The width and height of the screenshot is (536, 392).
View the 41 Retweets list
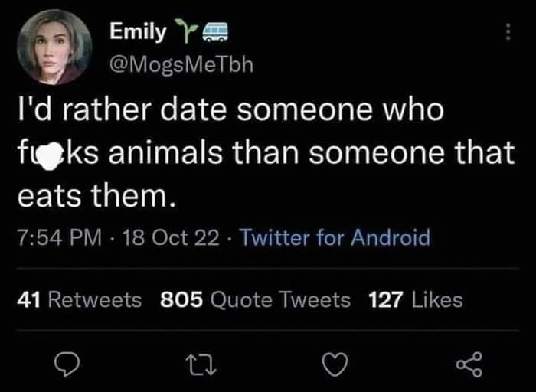coord(79,300)
